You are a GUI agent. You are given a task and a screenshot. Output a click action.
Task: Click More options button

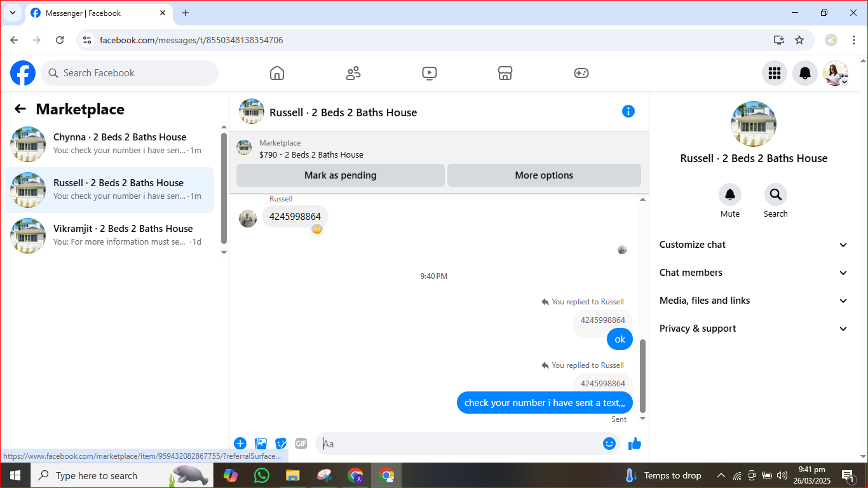pyautogui.click(x=544, y=175)
